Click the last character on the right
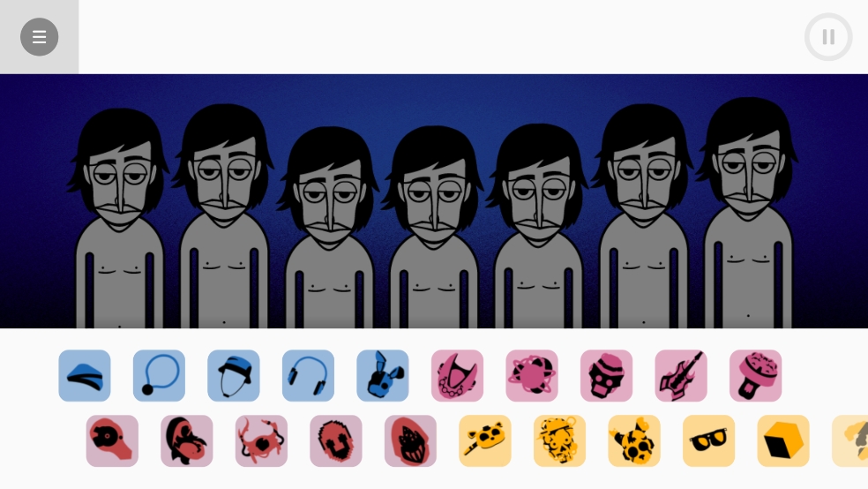Image resolution: width=868 pixels, height=489 pixels. (x=748, y=214)
